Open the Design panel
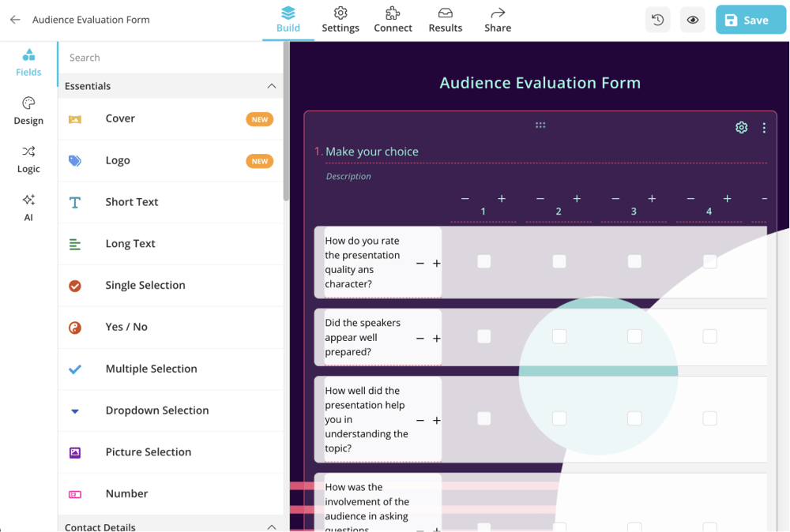The image size is (790, 532). (28, 111)
